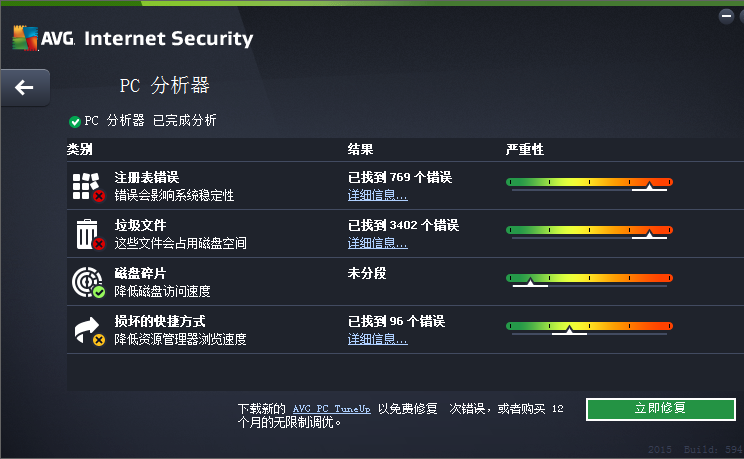Click the disk fragmentation severity bar

pyautogui.click(x=589, y=279)
